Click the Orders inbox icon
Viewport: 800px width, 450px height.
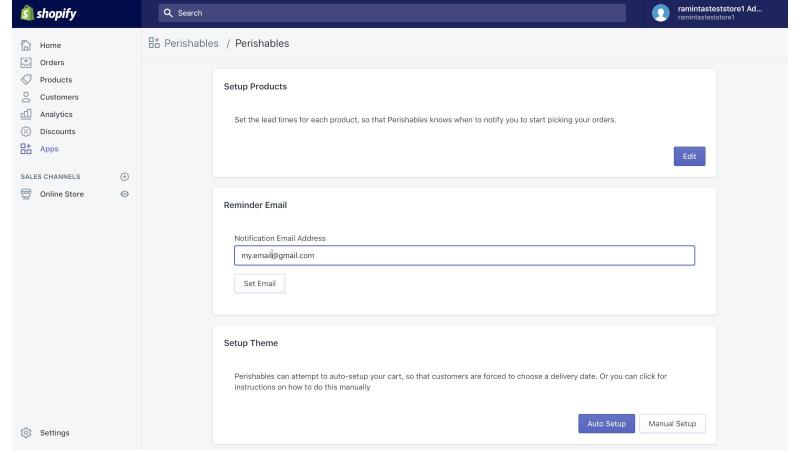[x=26, y=62]
